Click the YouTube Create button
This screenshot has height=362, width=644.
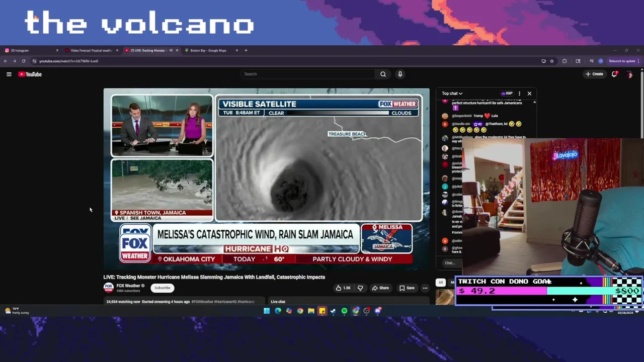click(594, 74)
